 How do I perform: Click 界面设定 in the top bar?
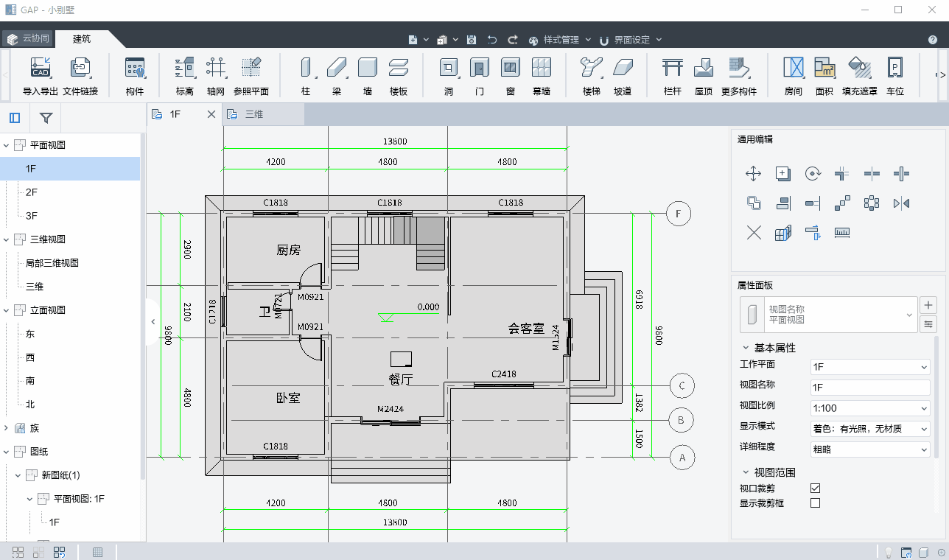631,40
